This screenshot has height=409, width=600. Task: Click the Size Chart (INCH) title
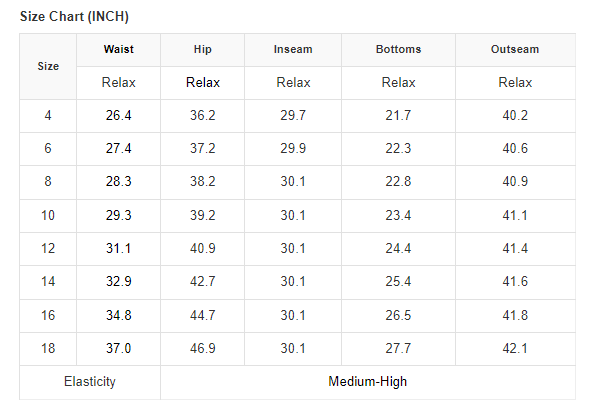(x=74, y=16)
